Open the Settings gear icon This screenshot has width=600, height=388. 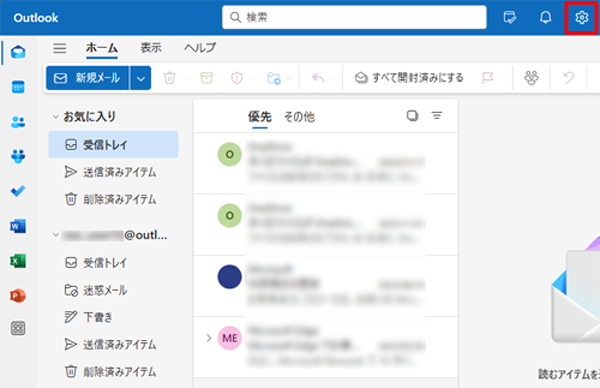click(581, 17)
